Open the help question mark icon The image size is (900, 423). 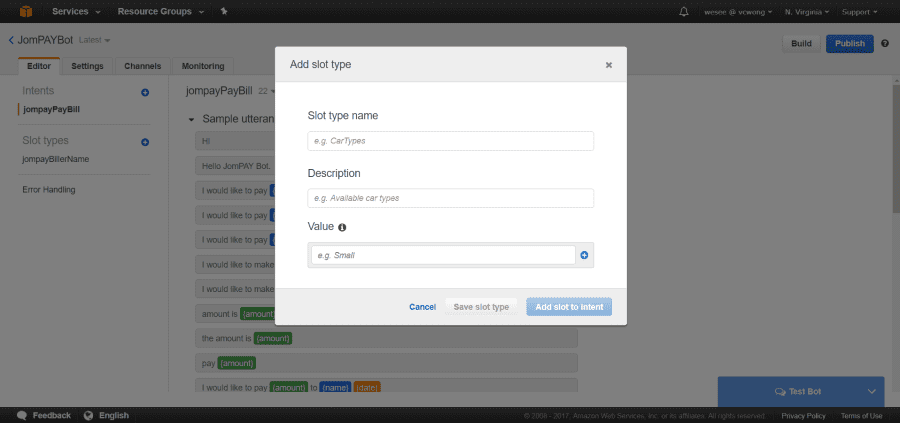point(885,44)
